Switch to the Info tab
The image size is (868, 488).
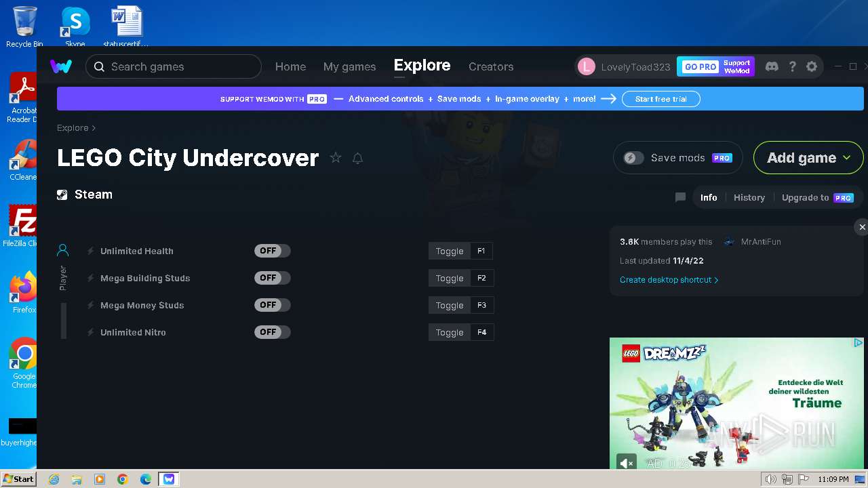(709, 197)
